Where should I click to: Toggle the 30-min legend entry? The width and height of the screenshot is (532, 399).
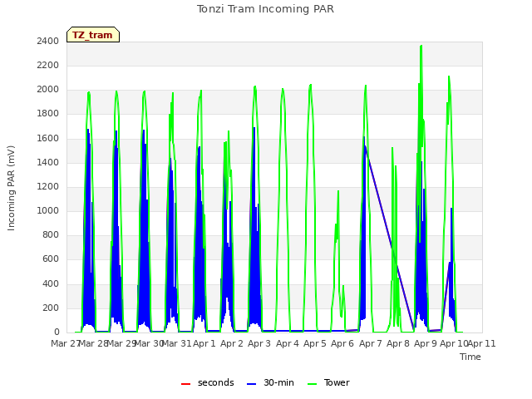coord(270,382)
